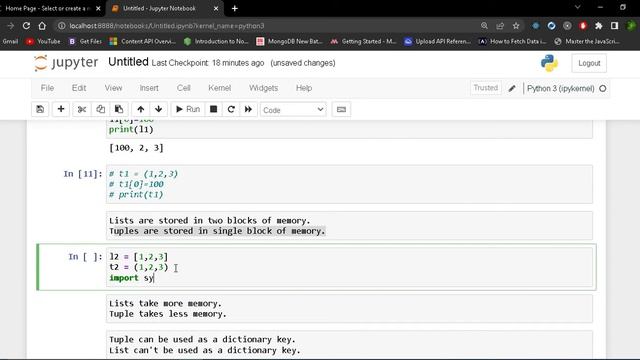Open the Introduction to Node bookmark
The width and height of the screenshot is (640, 360).
tap(216, 41)
